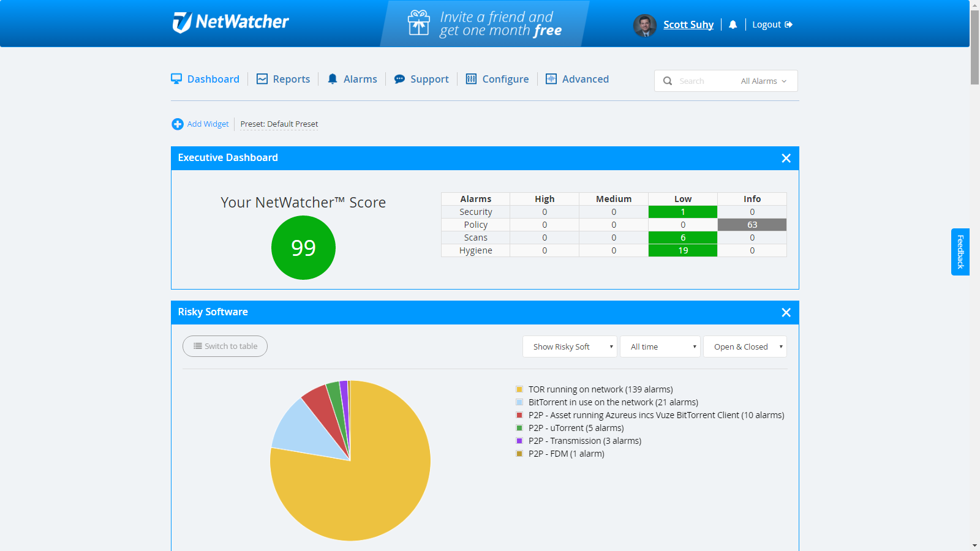Switch to the Reports tab

[291, 78]
